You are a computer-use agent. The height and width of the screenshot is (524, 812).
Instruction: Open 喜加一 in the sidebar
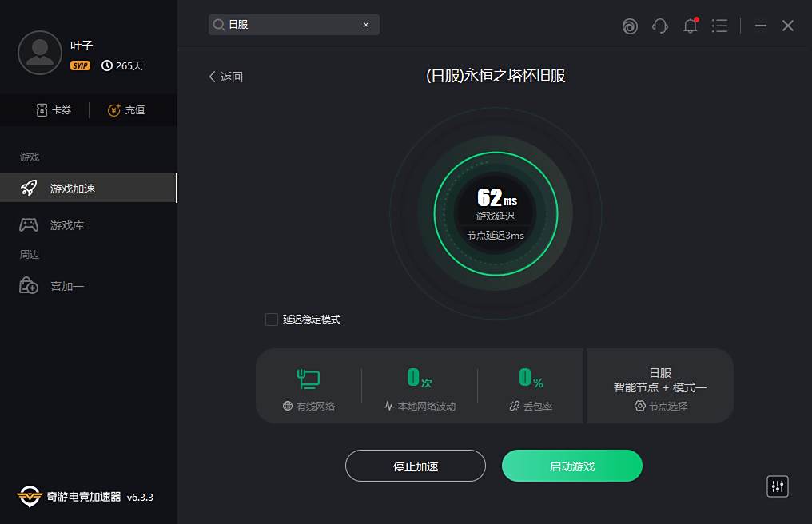(66, 286)
